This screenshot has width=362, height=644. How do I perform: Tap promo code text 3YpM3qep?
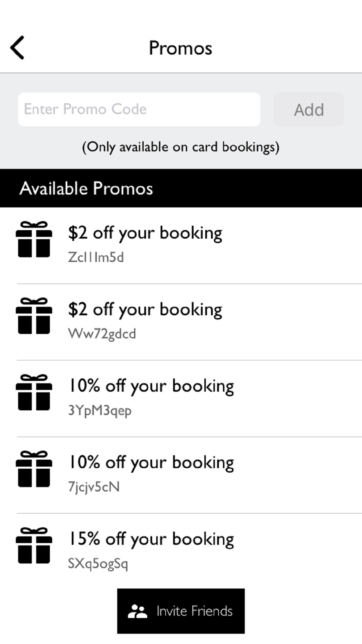[100, 410]
